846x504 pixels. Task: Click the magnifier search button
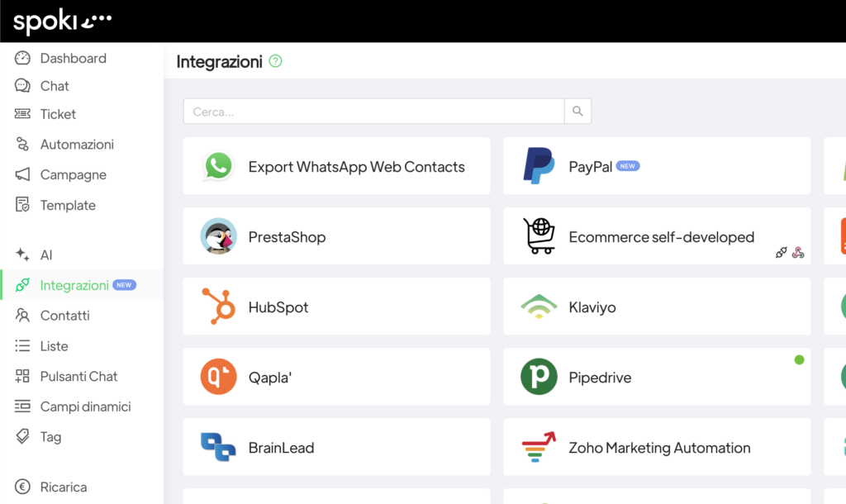click(577, 112)
